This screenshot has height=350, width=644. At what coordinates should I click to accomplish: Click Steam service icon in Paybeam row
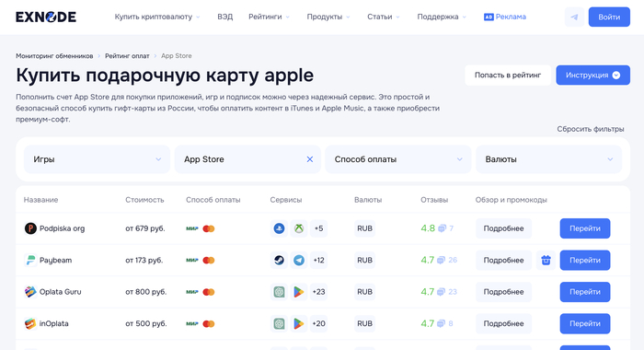pos(279,260)
